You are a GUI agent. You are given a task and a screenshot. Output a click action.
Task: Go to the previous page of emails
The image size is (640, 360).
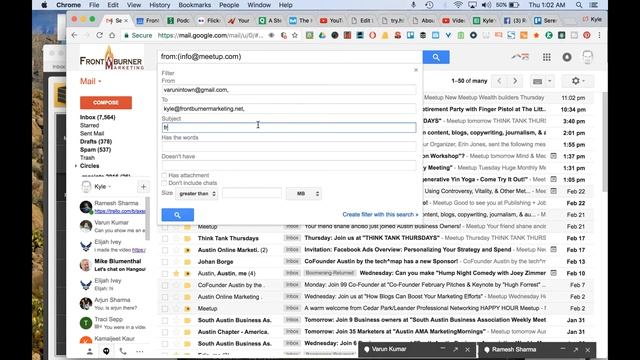point(499,81)
